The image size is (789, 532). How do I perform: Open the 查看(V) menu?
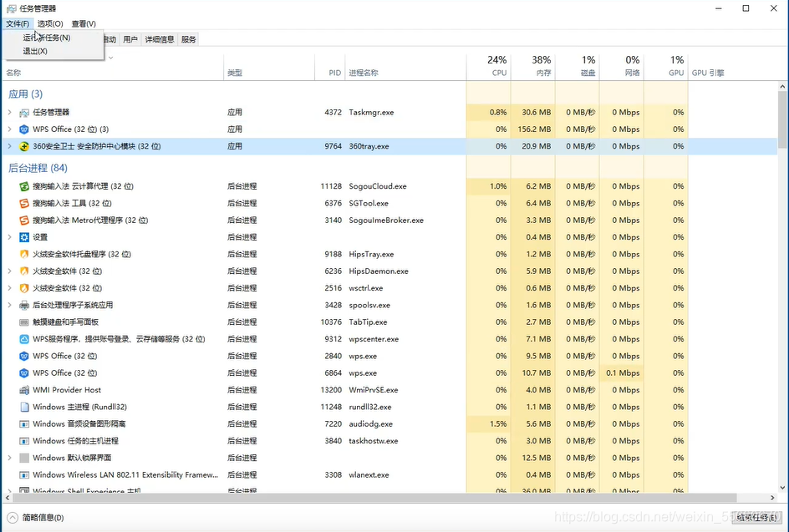tap(84, 23)
